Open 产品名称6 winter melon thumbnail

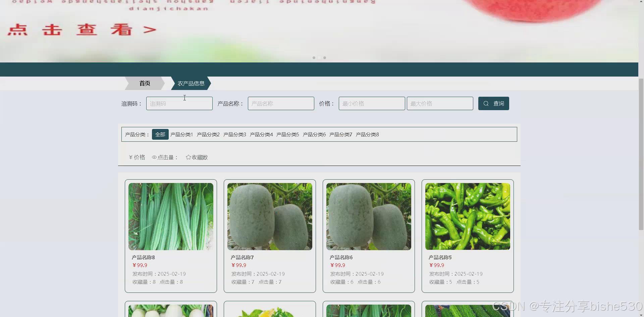(x=369, y=217)
